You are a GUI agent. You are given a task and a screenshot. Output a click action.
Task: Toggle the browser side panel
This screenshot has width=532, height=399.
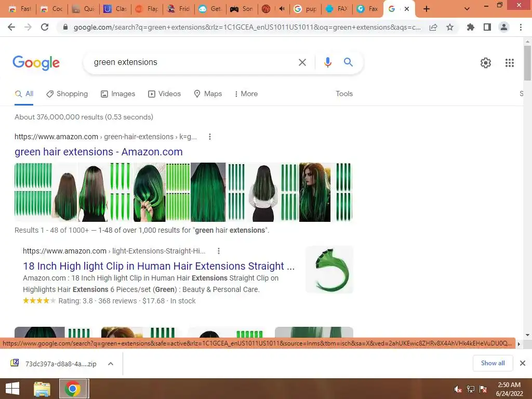pyautogui.click(x=487, y=27)
